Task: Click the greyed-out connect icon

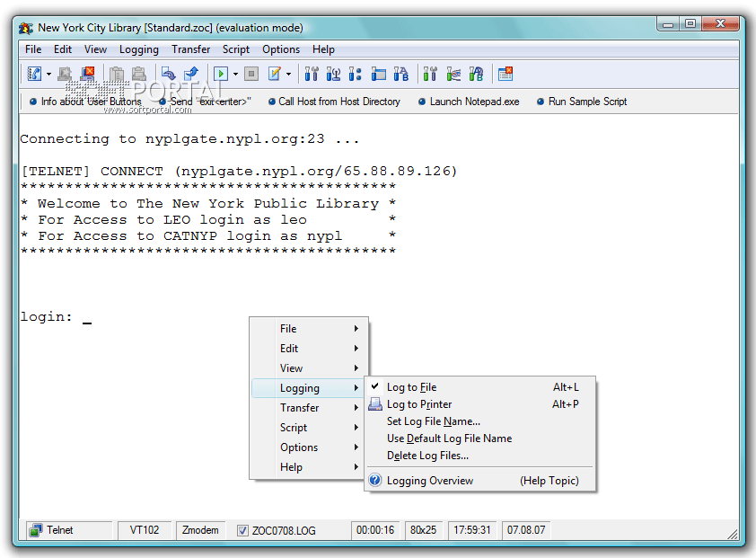Action: tap(65, 74)
